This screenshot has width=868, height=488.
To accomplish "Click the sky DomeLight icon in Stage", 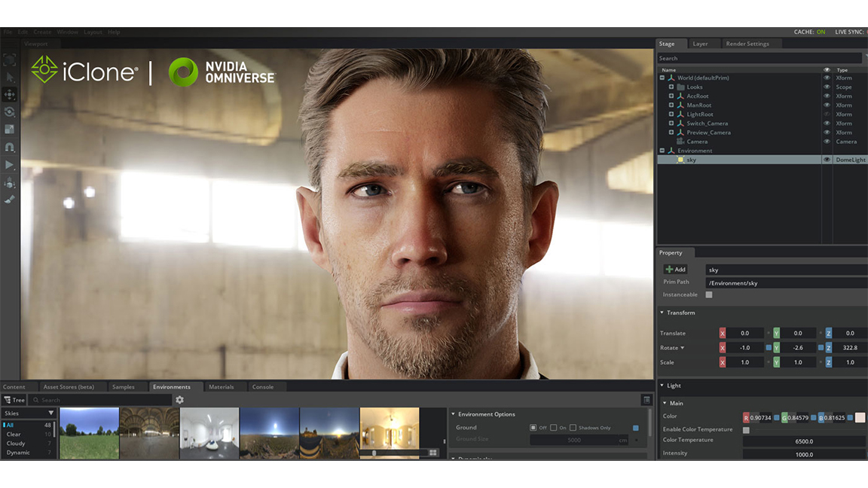I will pos(680,160).
